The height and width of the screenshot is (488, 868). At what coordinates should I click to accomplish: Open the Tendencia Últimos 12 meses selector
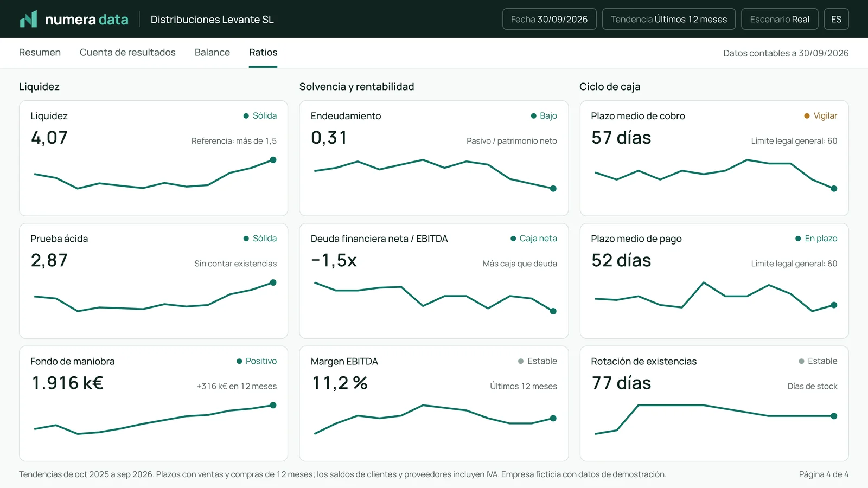click(669, 19)
